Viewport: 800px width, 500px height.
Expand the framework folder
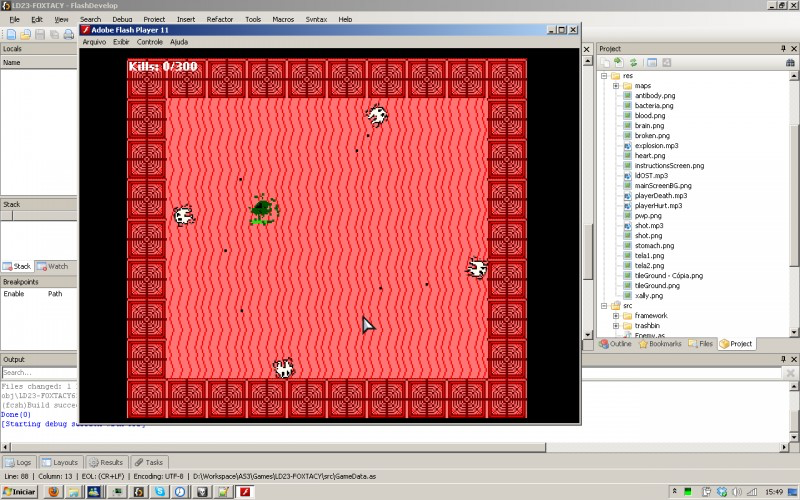(616, 316)
